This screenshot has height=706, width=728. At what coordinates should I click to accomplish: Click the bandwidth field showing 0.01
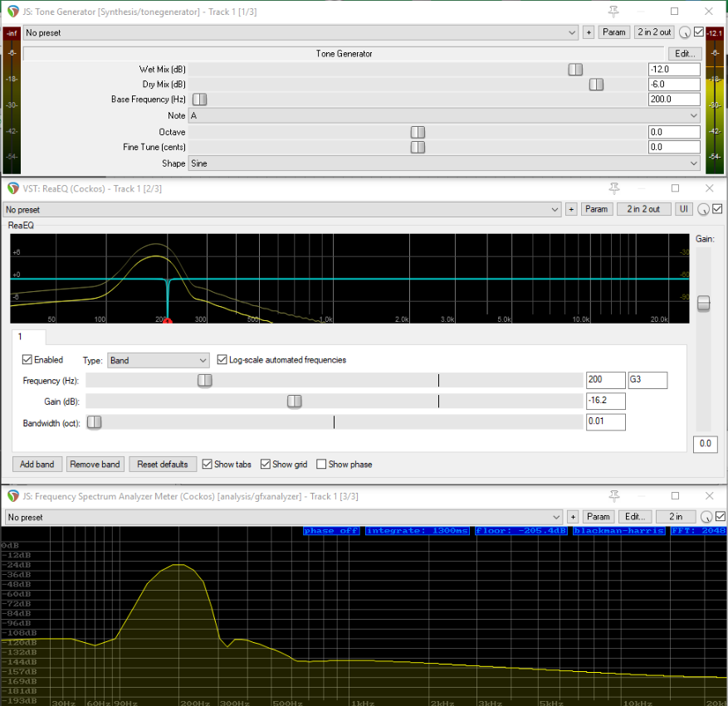(x=606, y=421)
